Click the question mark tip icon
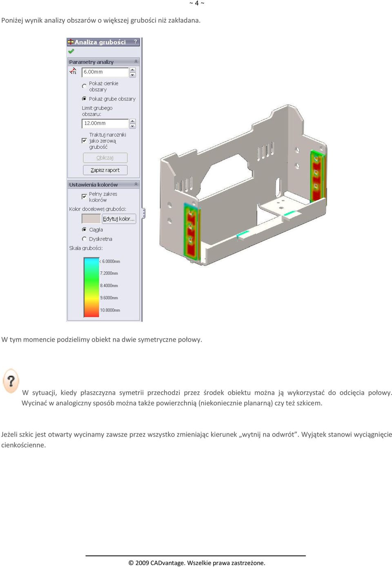The image size is (392, 567). 11,381
